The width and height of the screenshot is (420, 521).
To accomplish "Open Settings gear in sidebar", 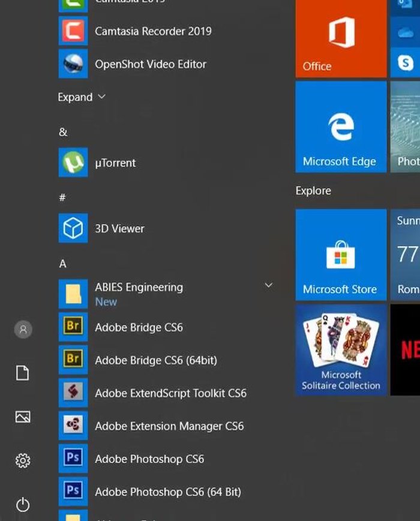I will (x=23, y=460).
